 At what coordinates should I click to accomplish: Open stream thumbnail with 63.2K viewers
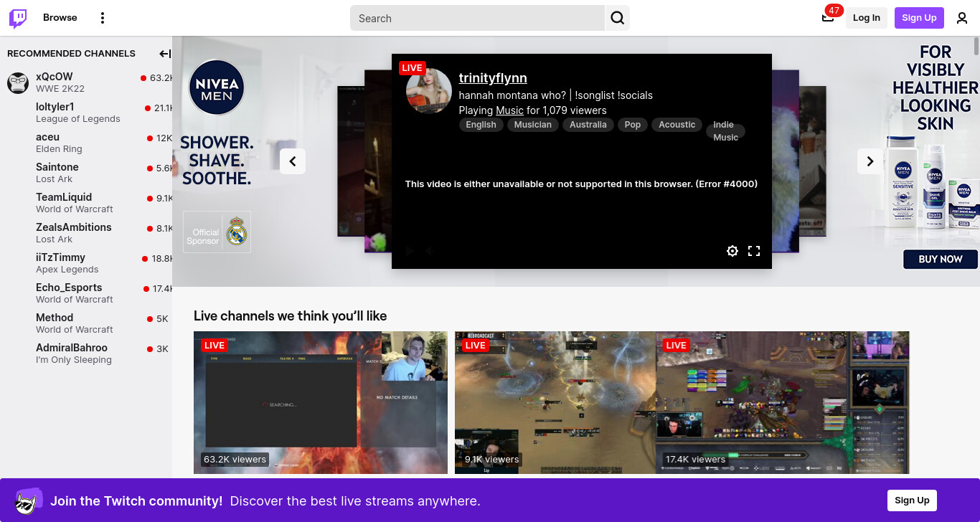321,402
